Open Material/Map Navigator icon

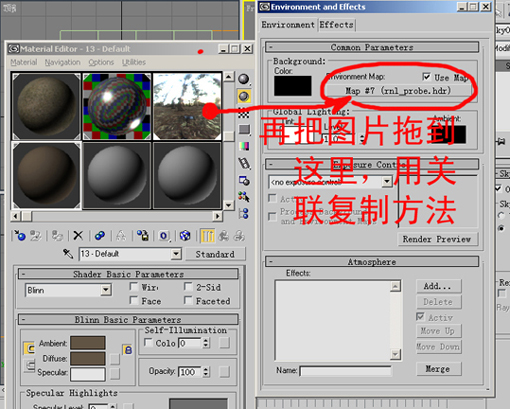click(x=244, y=213)
